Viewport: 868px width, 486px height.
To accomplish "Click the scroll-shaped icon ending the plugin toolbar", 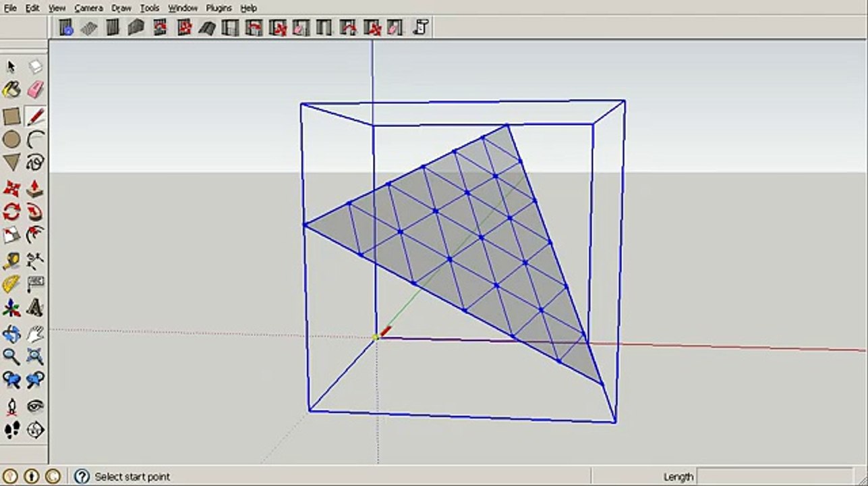I will 420,28.
